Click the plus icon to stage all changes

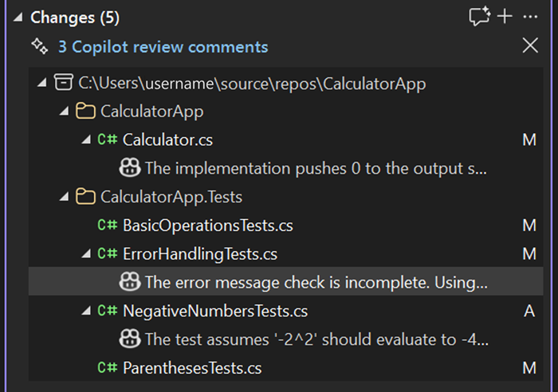coord(505,17)
